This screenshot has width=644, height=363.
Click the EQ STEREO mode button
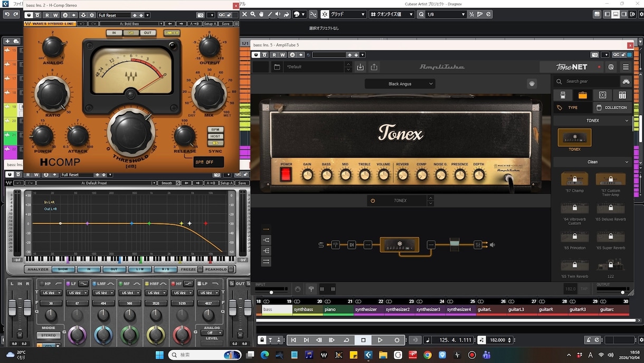pos(49,336)
